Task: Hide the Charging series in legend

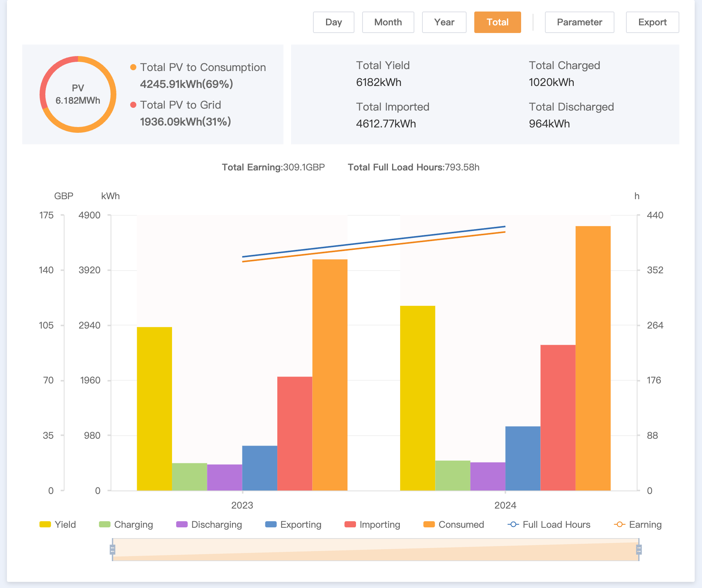Action: tap(126, 524)
